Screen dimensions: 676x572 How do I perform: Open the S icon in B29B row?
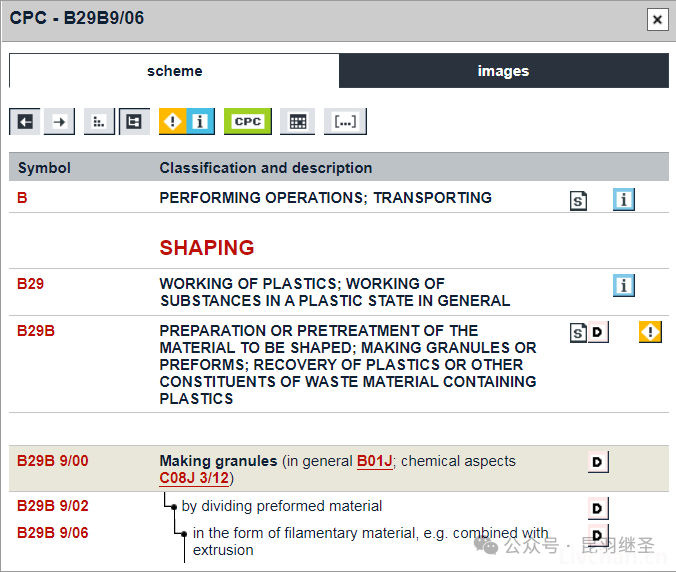578,332
